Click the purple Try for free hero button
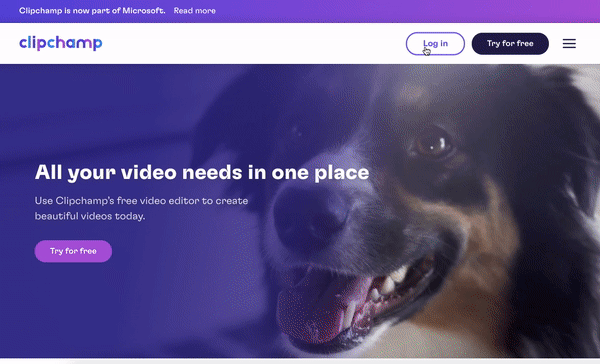600x364 pixels. pyautogui.click(x=73, y=251)
